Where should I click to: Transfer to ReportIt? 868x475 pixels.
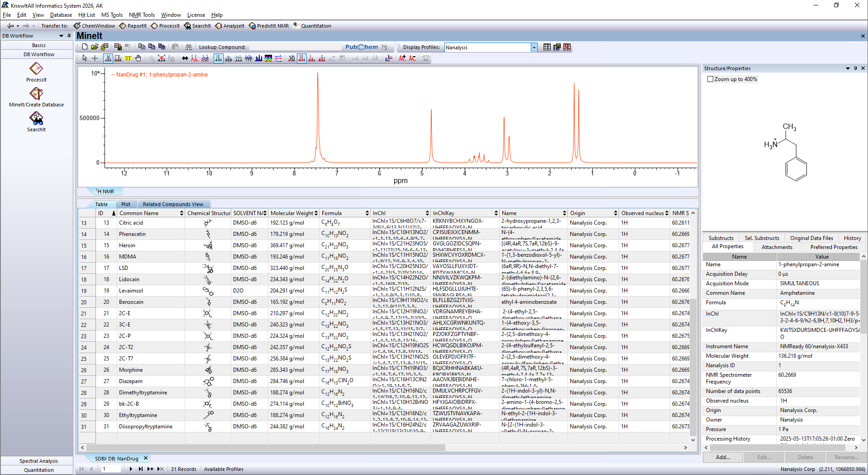click(x=133, y=26)
